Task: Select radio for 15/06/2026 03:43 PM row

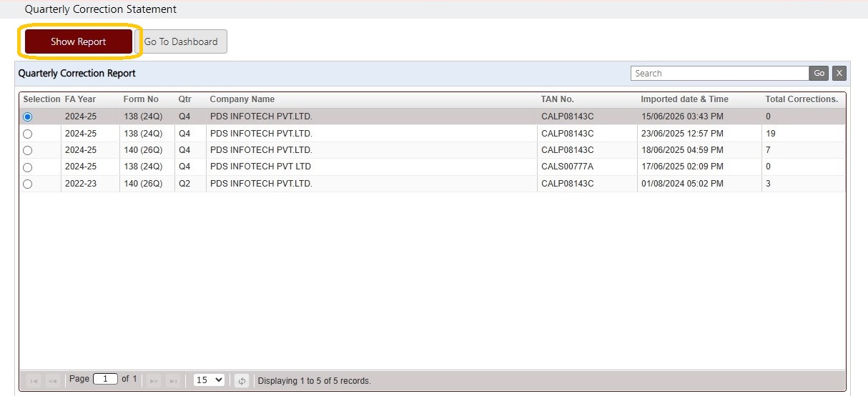Action: 28,117
